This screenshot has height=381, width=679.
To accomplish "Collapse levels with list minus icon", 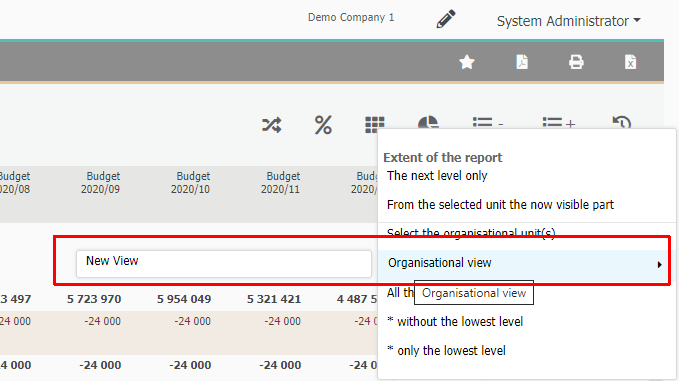I will click(488, 123).
